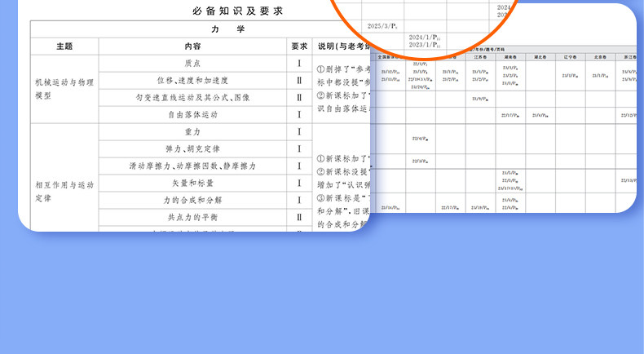Select the 重力 content row
This screenshot has width=644, height=354.
pyautogui.click(x=192, y=132)
